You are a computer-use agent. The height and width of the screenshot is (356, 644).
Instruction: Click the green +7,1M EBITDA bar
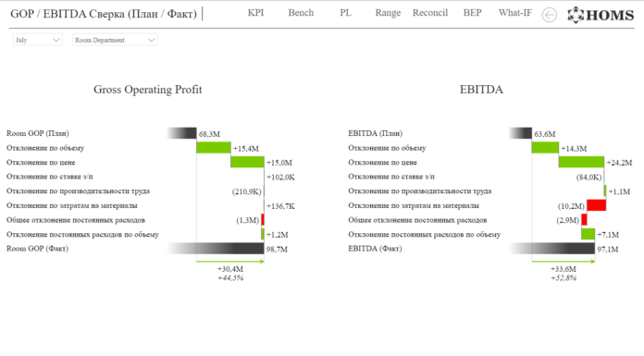pyautogui.click(x=588, y=234)
